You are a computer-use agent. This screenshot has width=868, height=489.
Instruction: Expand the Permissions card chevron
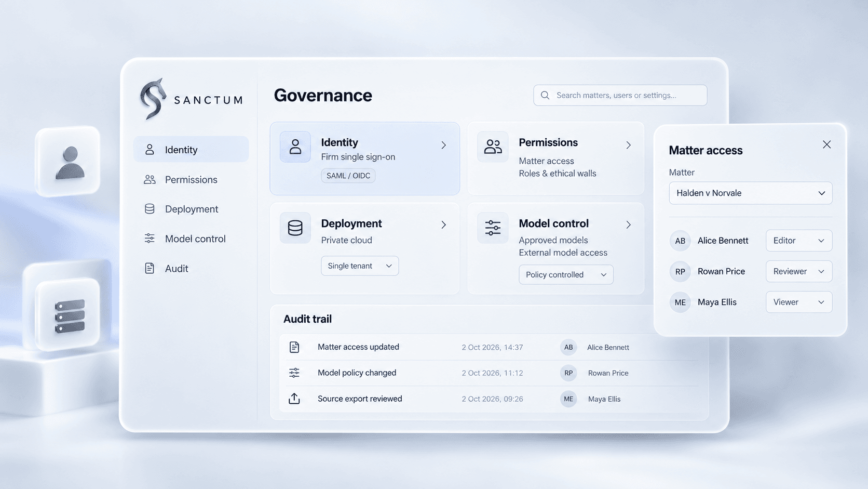pos(629,145)
